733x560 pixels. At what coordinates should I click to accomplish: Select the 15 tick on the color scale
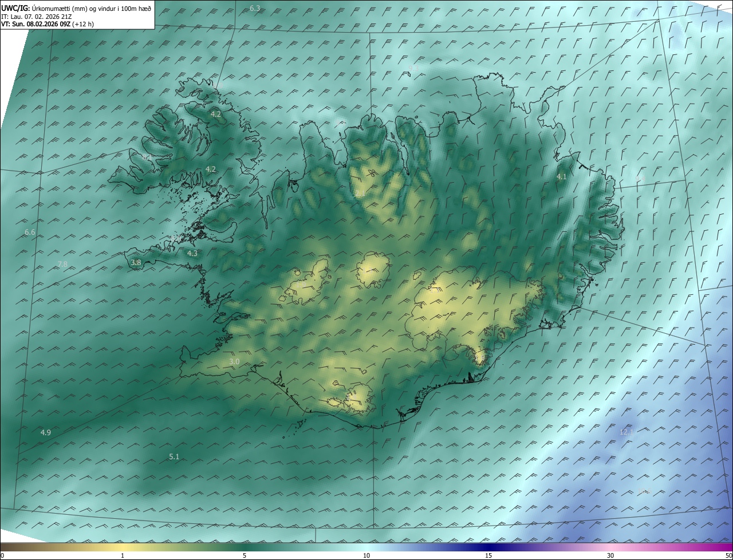[x=488, y=555]
